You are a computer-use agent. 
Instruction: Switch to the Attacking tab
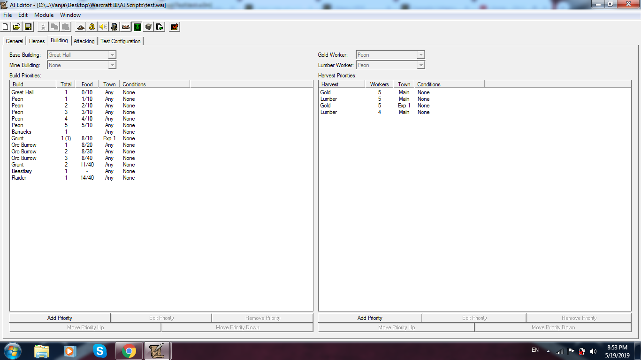pyautogui.click(x=84, y=41)
